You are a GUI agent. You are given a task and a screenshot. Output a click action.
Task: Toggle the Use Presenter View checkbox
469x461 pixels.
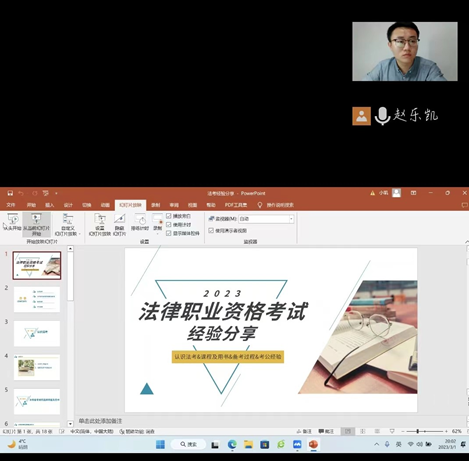click(x=211, y=230)
